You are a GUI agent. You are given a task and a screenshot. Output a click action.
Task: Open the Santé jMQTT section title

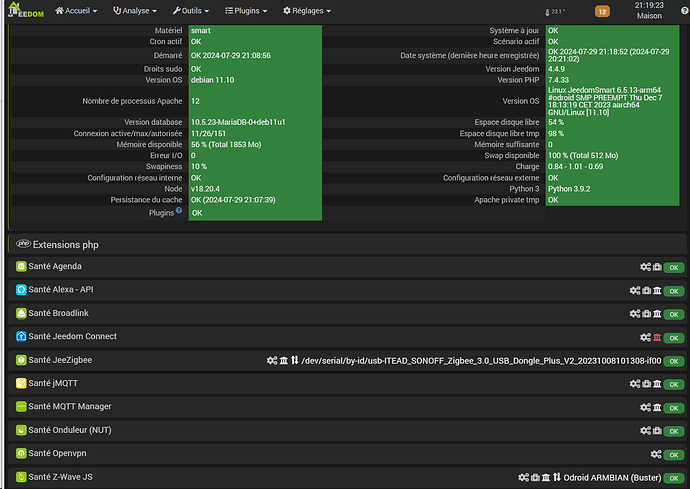point(53,383)
